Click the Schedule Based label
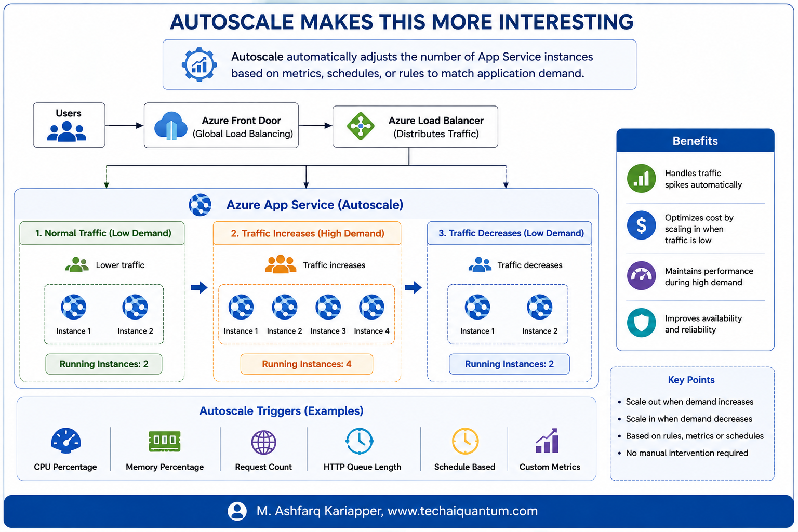 click(464, 467)
